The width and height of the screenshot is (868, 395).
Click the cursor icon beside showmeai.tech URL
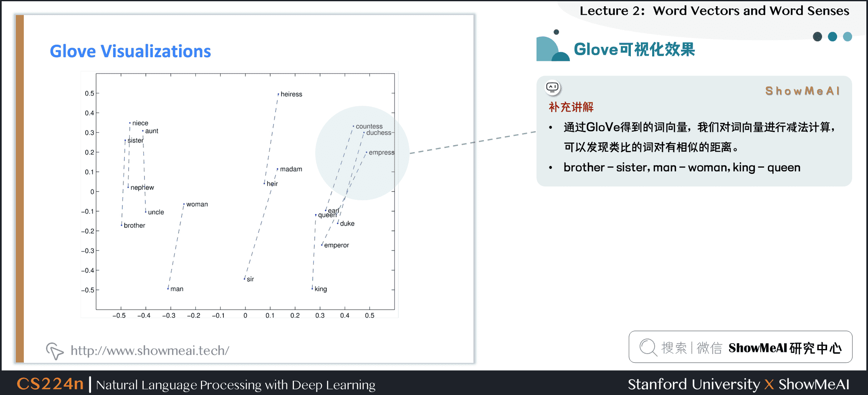click(x=55, y=351)
